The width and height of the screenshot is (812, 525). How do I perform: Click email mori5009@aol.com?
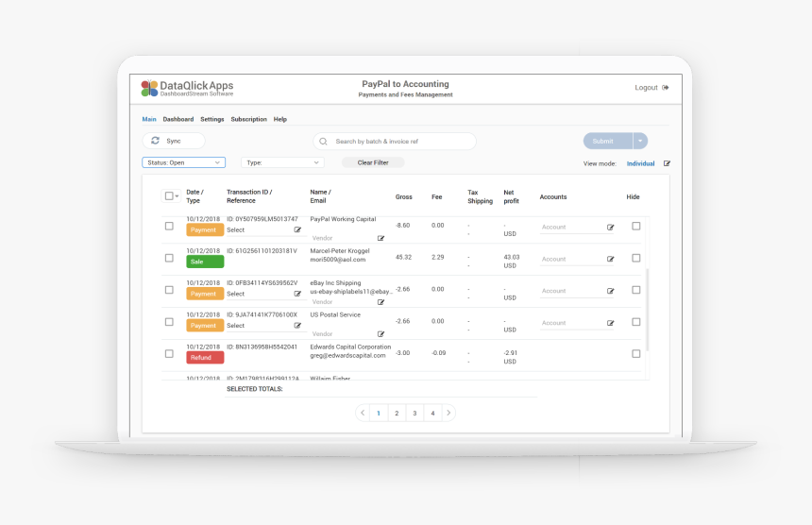tap(338, 260)
